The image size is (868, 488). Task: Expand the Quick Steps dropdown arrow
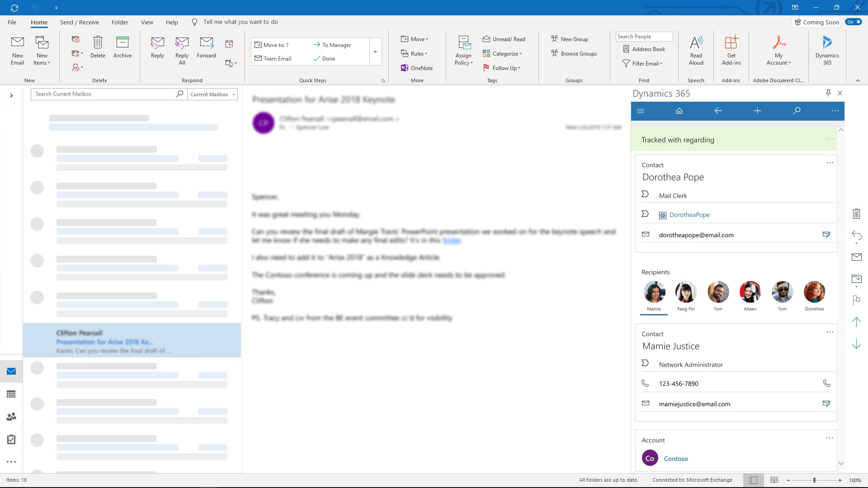pyautogui.click(x=376, y=52)
